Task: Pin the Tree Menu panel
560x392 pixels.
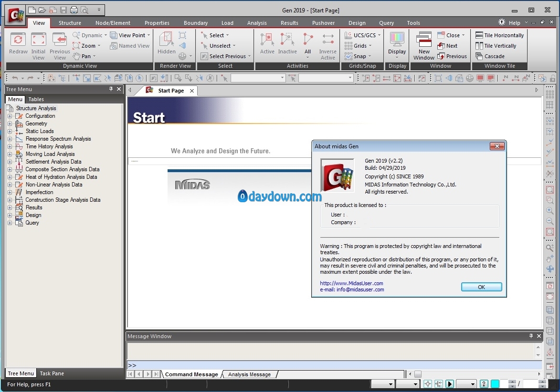Action: coord(111,89)
